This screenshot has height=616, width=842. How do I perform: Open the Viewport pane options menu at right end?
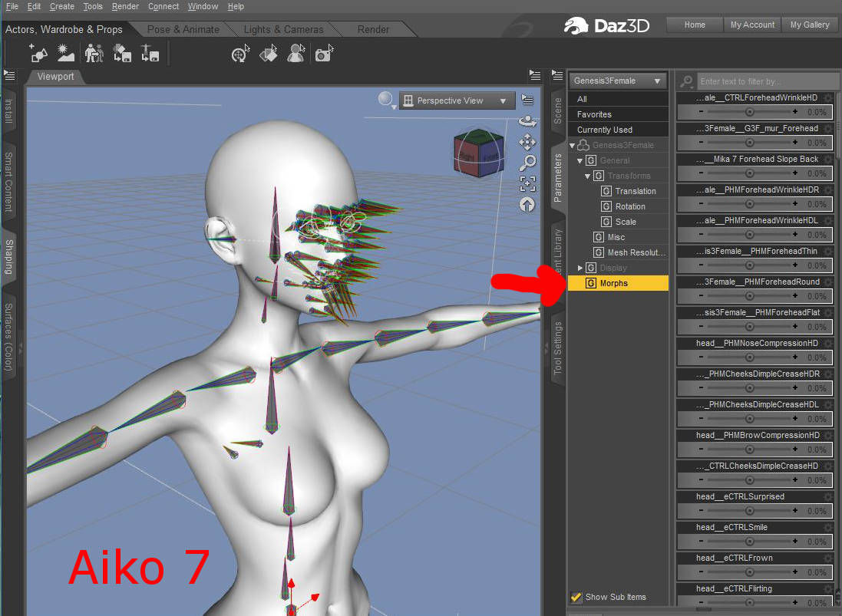coord(535,75)
